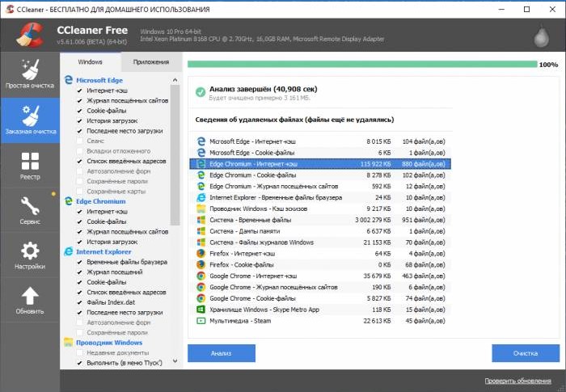Screen dimensions: 566x392
Task: Click Internet Explorer icon in cleaning list
Action: click(68, 251)
